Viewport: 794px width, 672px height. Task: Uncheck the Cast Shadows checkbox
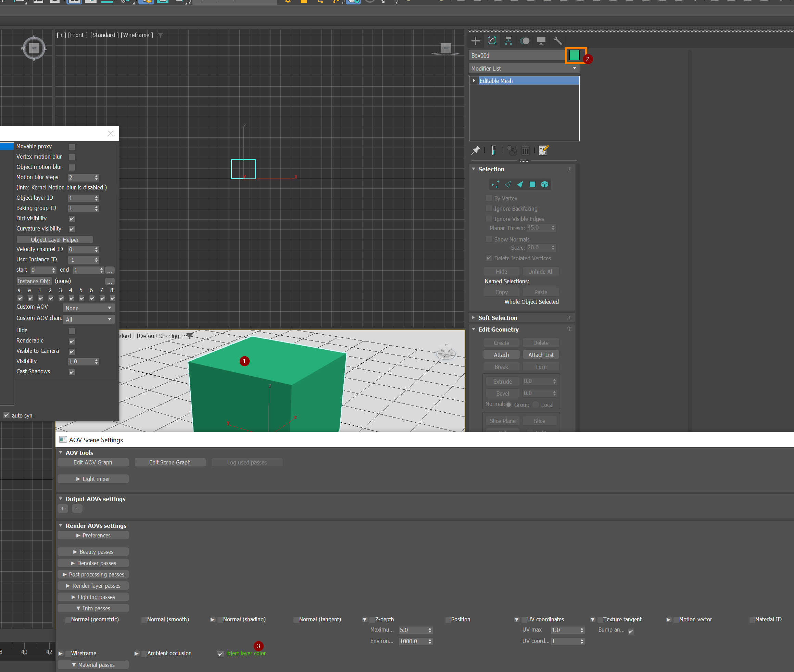pos(72,372)
